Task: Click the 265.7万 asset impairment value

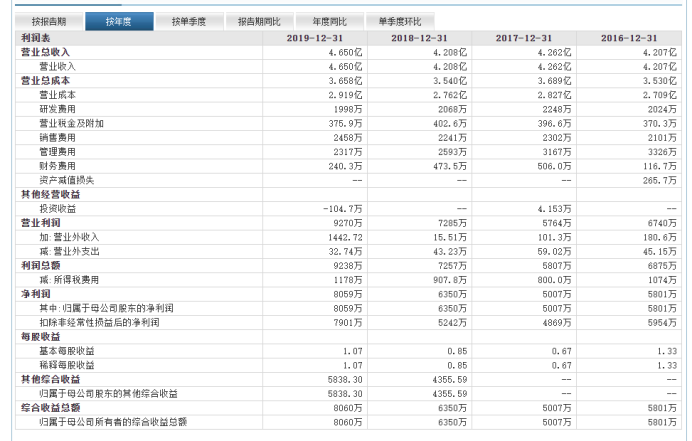Action: click(659, 180)
